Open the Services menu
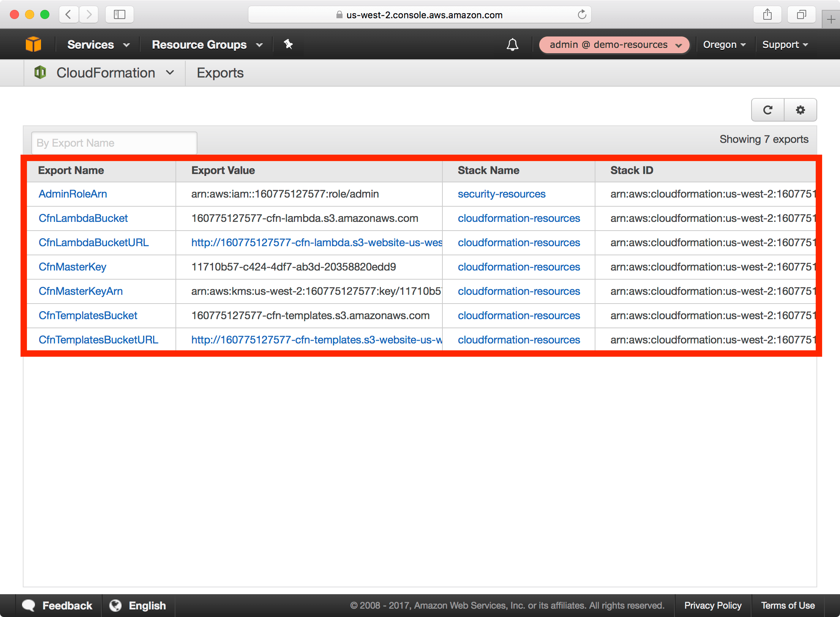 click(x=98, y=44)
